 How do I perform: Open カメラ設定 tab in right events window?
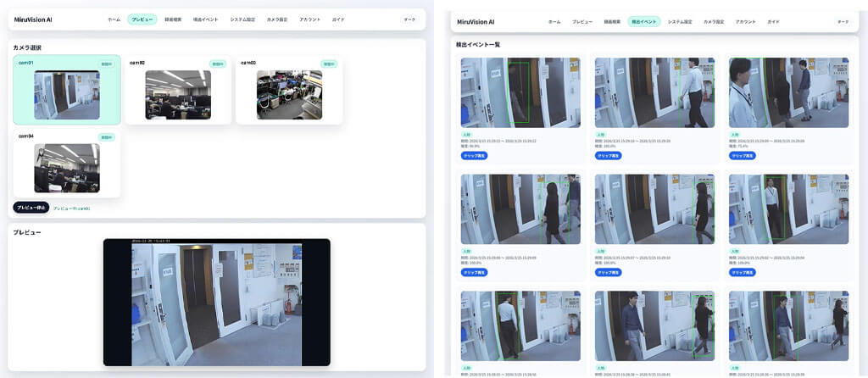(714, 21)
